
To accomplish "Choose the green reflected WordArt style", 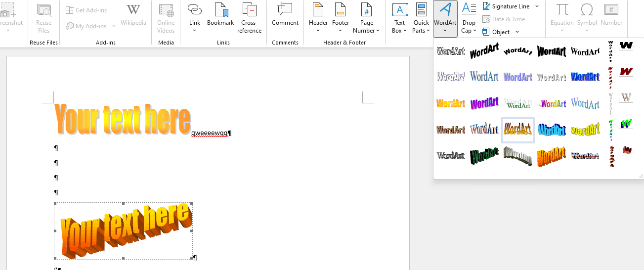I will pos(518,103).
